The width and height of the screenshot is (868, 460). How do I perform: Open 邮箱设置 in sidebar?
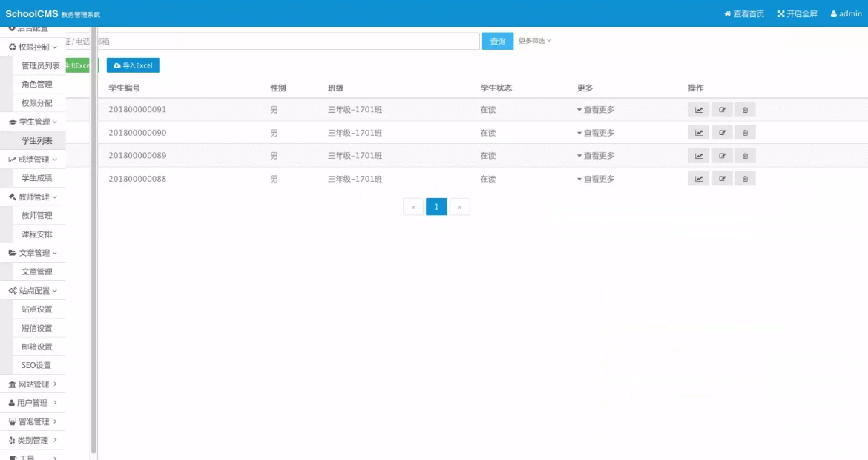pyautogui.click(x=39, y=346)
